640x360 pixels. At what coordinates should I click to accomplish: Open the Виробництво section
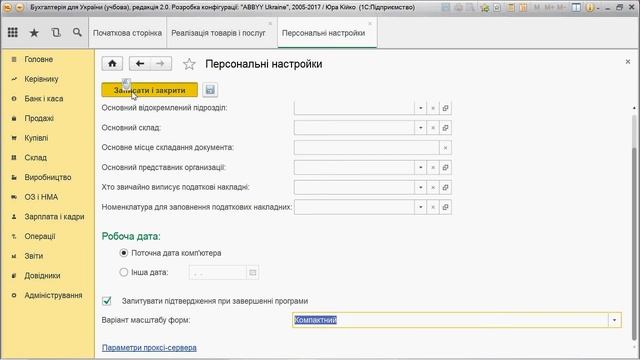click(48, 177)
